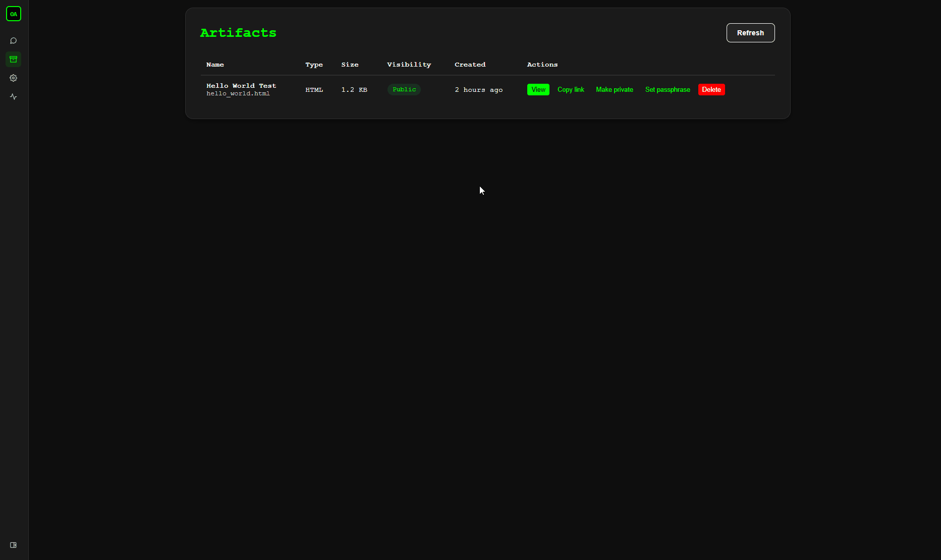The height and width of the screenshot is (560, 941).
Task: Click the Type column header
Action: click(314, 65)
